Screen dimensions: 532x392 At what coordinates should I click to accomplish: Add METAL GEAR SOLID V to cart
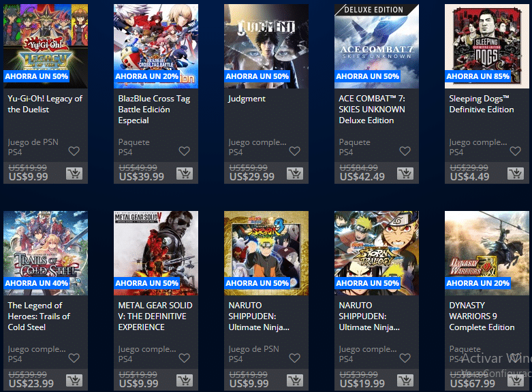[185, 380]
